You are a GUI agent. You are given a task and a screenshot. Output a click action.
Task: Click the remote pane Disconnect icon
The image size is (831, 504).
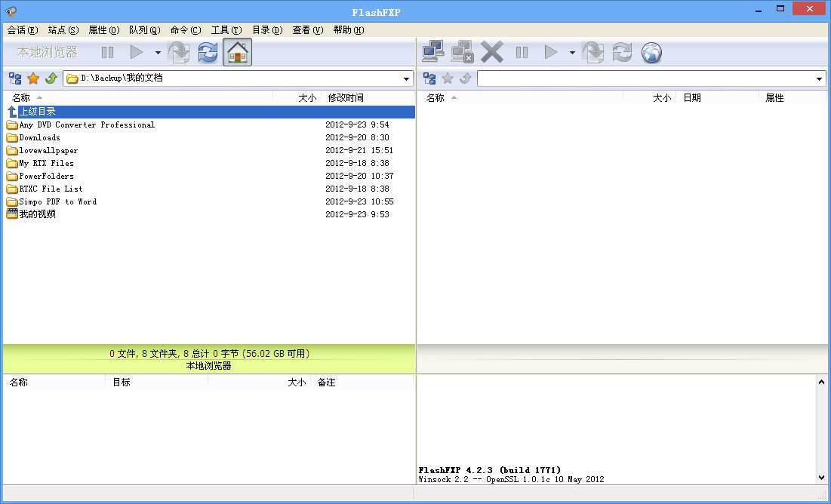[x=462, y=53]
